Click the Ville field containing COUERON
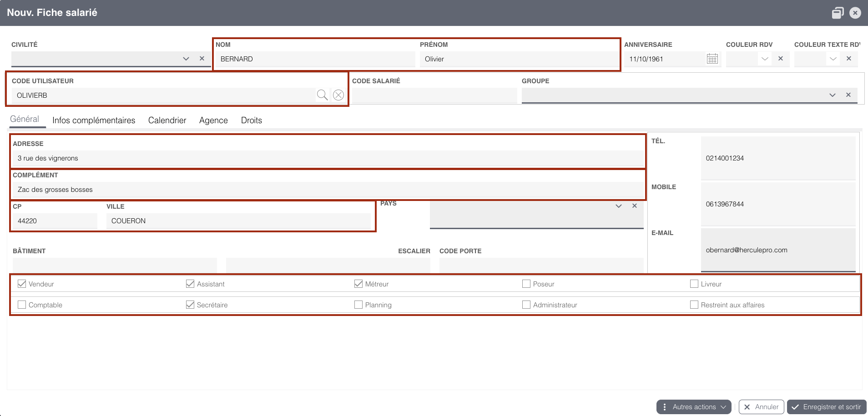Image resolution: width=868 pixels, height=416 pixels. pos(238,221)
